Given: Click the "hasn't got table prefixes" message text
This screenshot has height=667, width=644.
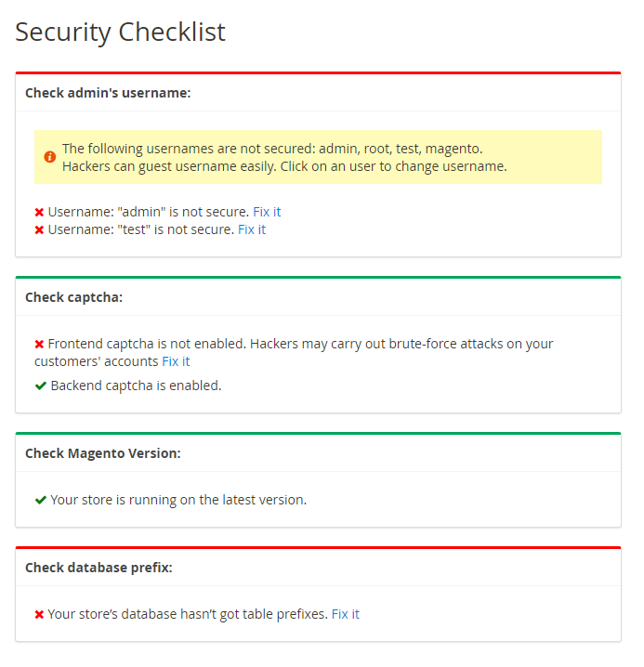Looking at the screenshot, I should (x=188, y=614).
